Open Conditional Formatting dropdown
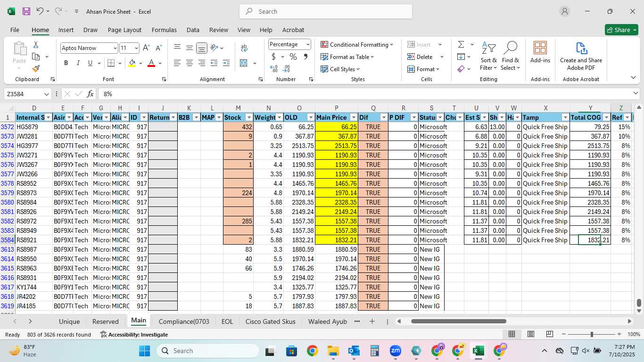 pos(357,45)
